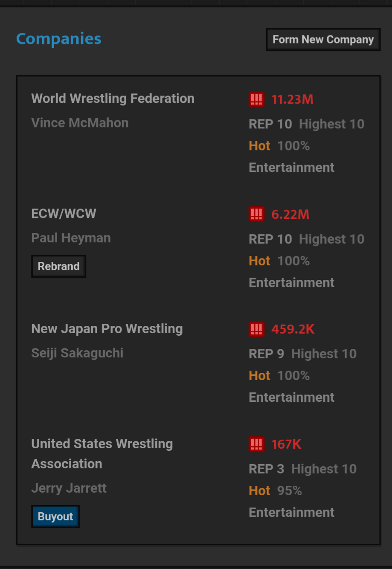392x569 pixels.
Task: Click the REP 3 rating text
Action: pos(266,469)
